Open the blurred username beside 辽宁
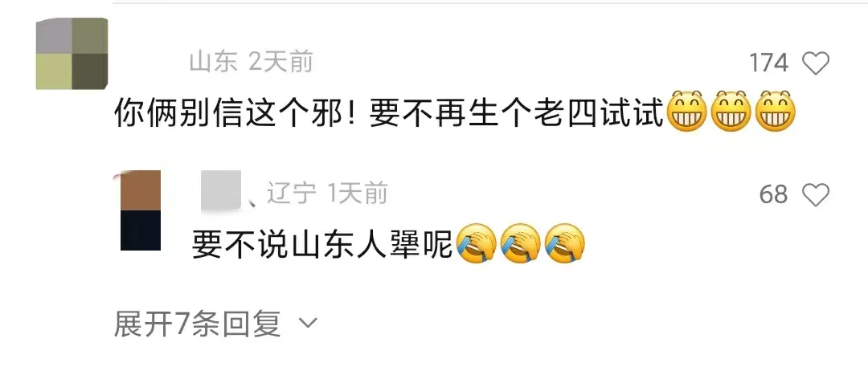Screen dimensions: 868x371 pos(222,191)
